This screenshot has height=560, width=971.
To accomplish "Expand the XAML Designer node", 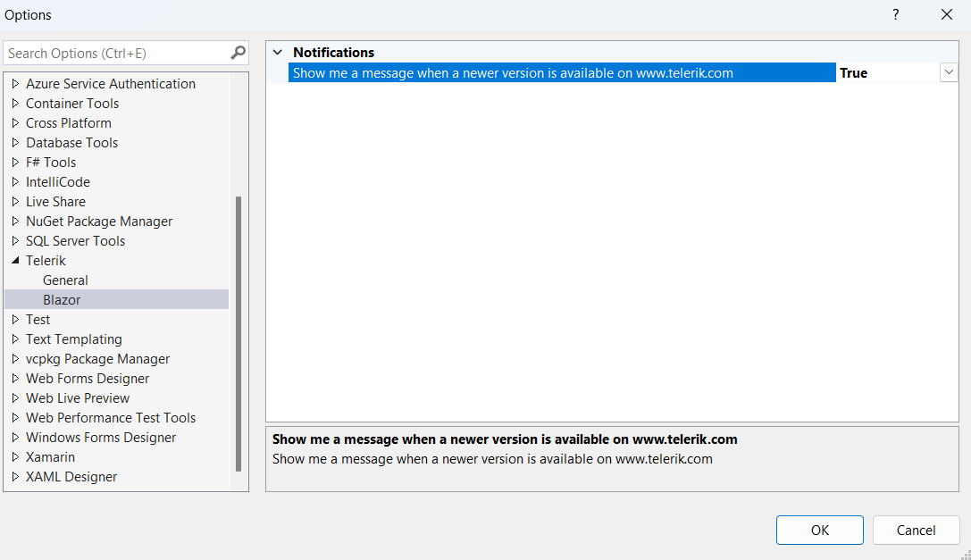I will [15, 477].
